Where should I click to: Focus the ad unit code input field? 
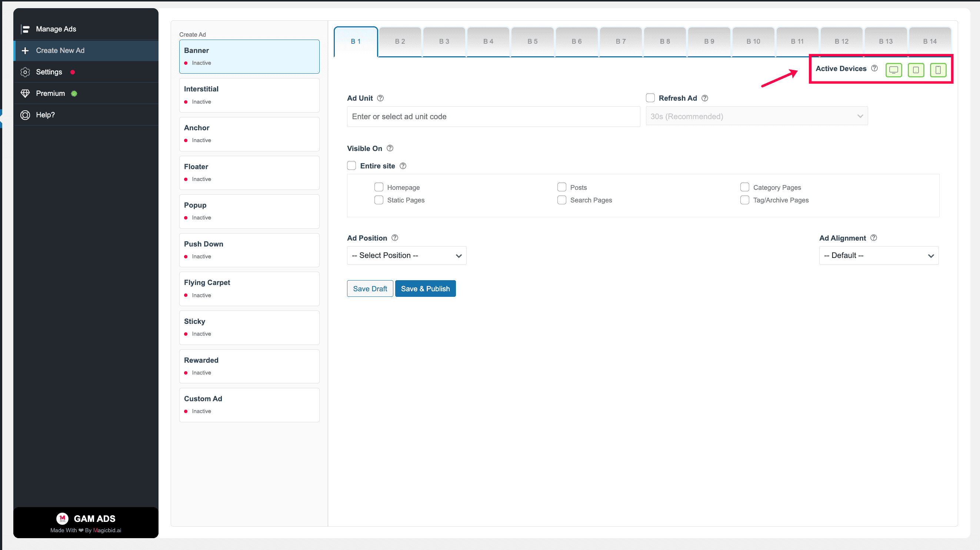tap(493, 117)
